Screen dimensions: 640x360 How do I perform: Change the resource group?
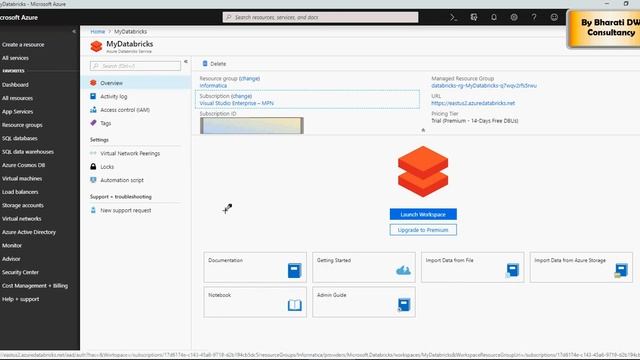[x=249, y=78]
